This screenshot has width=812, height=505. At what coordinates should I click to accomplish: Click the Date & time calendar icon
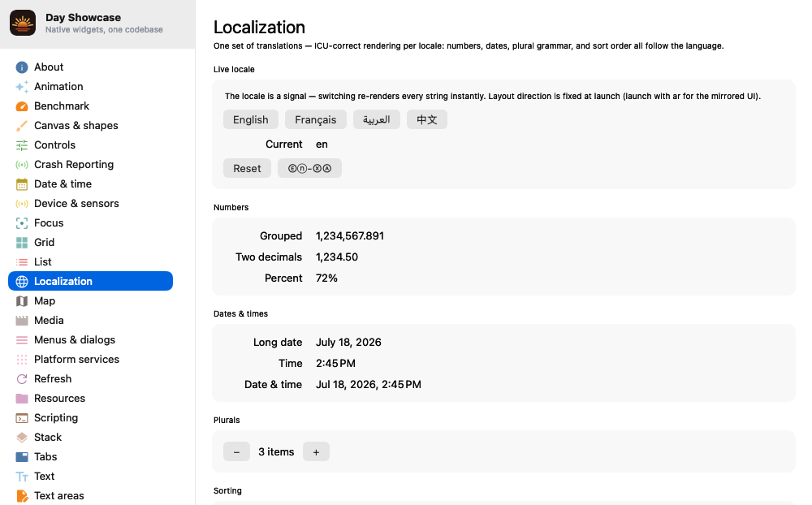[22, 184]
